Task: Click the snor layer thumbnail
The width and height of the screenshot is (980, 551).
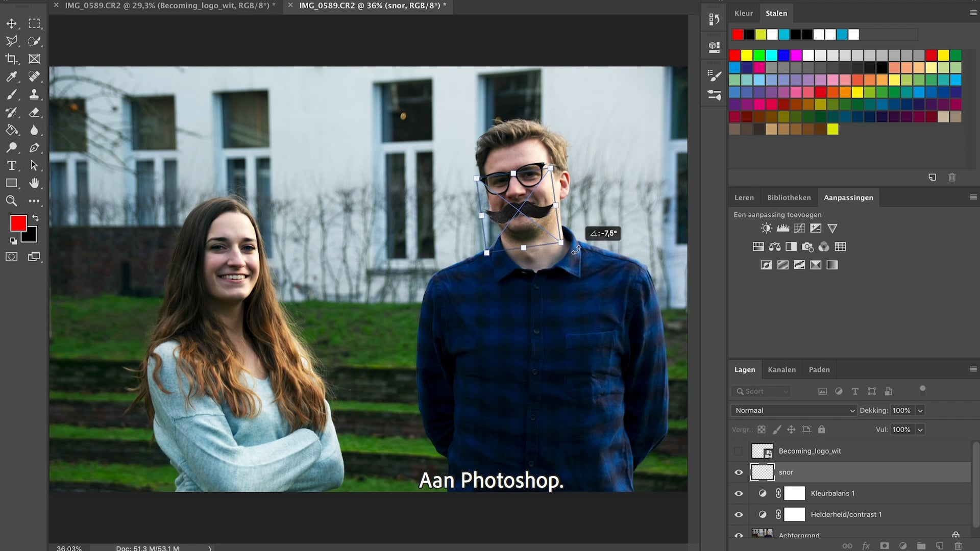Action: point(763,472)
